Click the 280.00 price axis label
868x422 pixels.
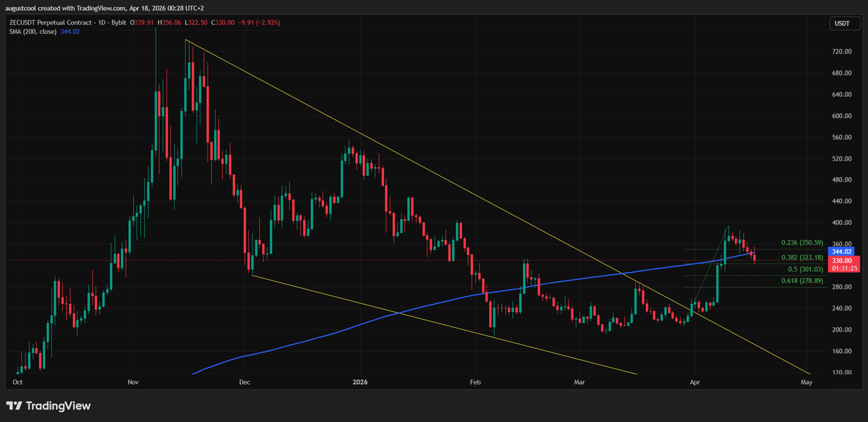[x=842, y=287]
